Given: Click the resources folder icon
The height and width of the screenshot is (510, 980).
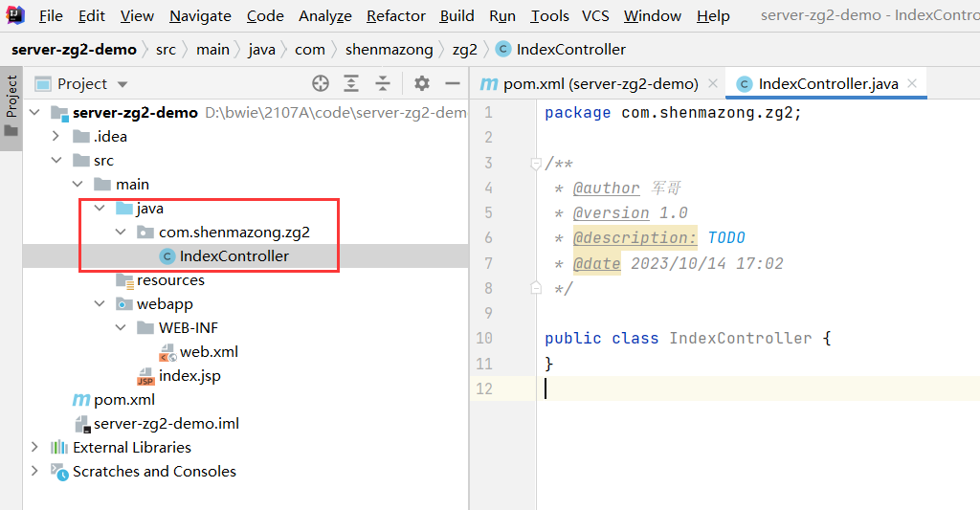Looking at the screenshot, I should [125, 281].
